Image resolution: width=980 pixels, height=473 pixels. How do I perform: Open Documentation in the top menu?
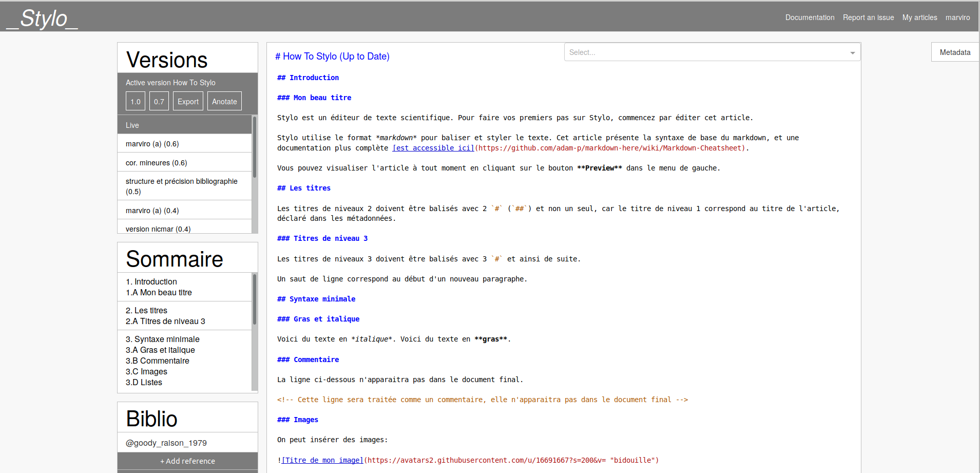coord(810,17)
